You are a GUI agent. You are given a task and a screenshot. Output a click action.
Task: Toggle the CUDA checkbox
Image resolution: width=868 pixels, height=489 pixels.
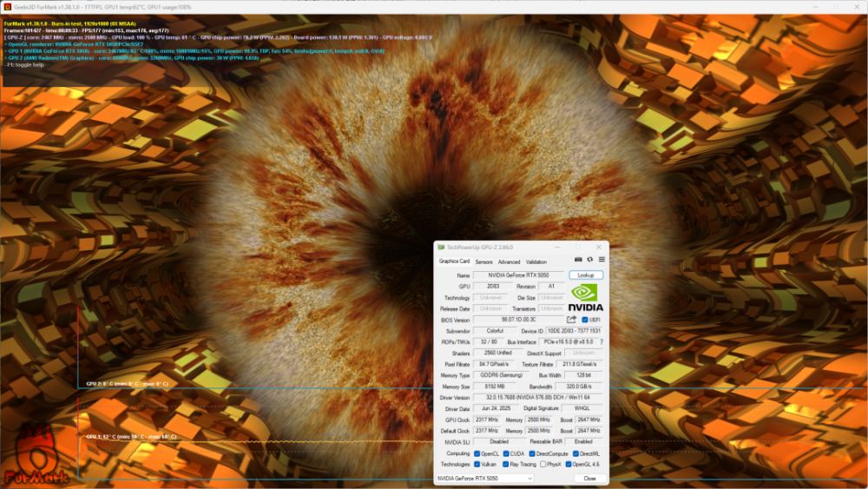tap(505, 453)
